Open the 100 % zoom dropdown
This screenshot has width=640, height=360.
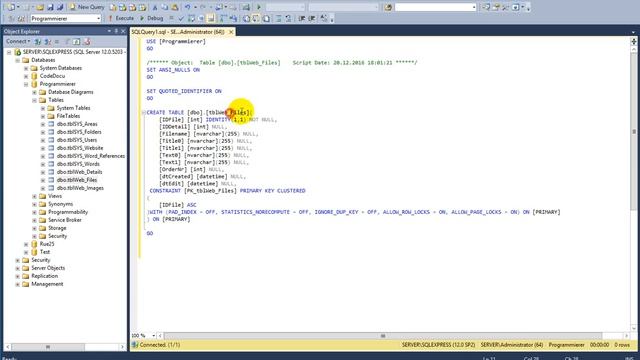coord(153,336)
